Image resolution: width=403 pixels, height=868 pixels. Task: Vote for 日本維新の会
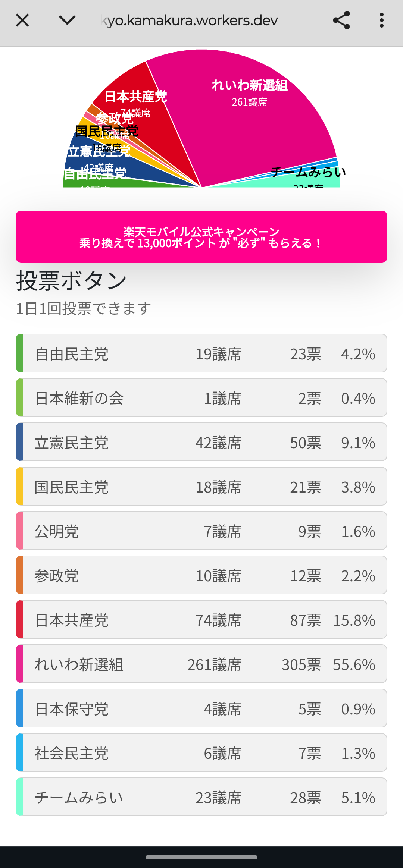201,397
